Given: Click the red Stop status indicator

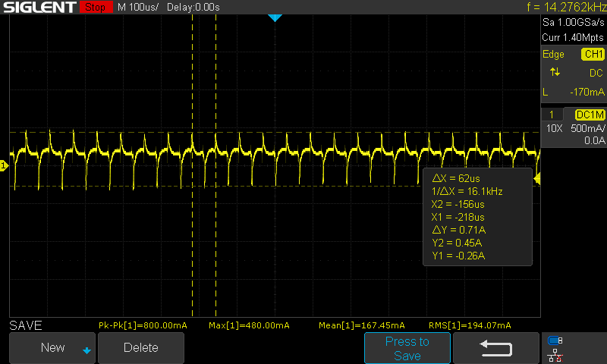Looking at the screenshot, I should (96, 7).
